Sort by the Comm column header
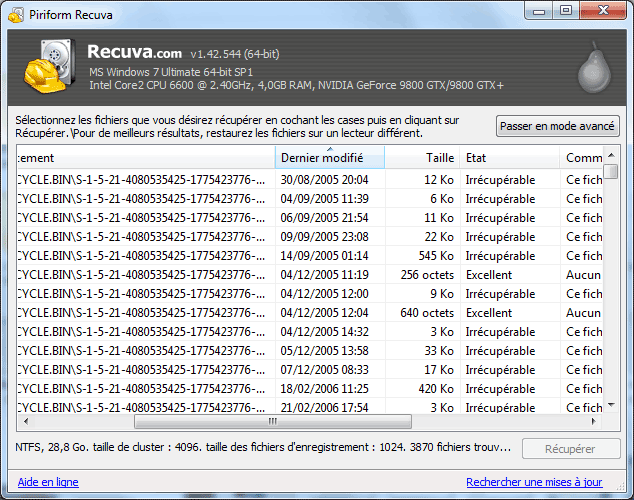 (582, 158)
